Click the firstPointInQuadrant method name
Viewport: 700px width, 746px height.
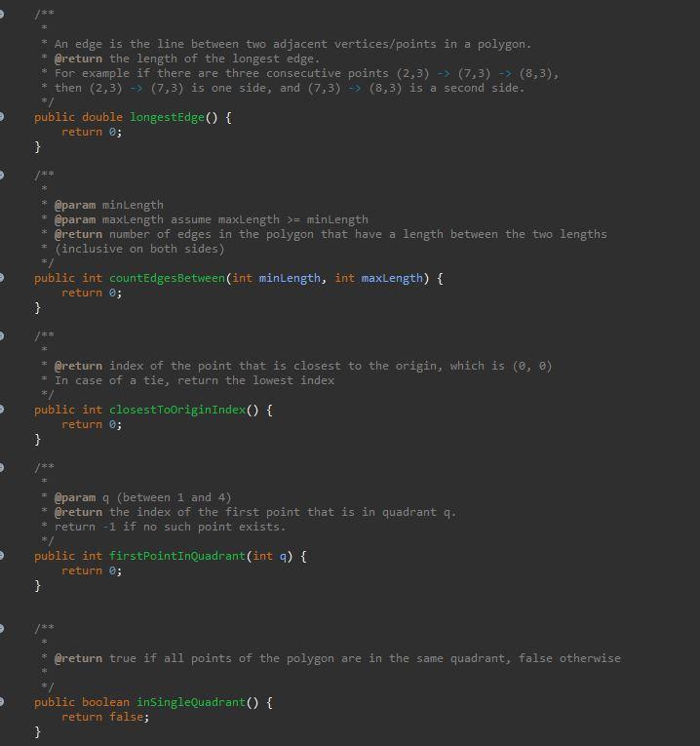(177, 556)
